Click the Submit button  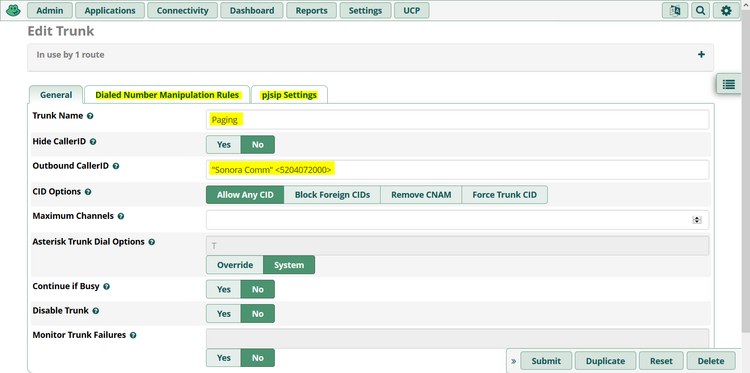(546, 361)
